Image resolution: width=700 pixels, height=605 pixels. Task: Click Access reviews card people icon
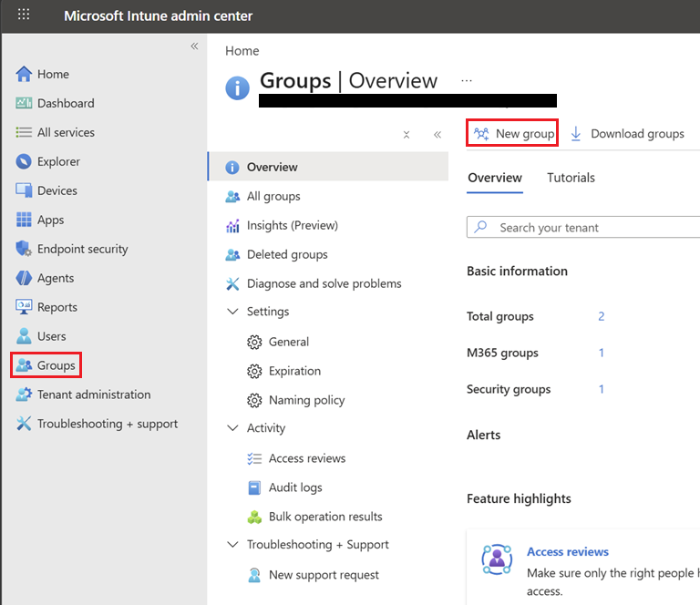(x=497, y=559)
